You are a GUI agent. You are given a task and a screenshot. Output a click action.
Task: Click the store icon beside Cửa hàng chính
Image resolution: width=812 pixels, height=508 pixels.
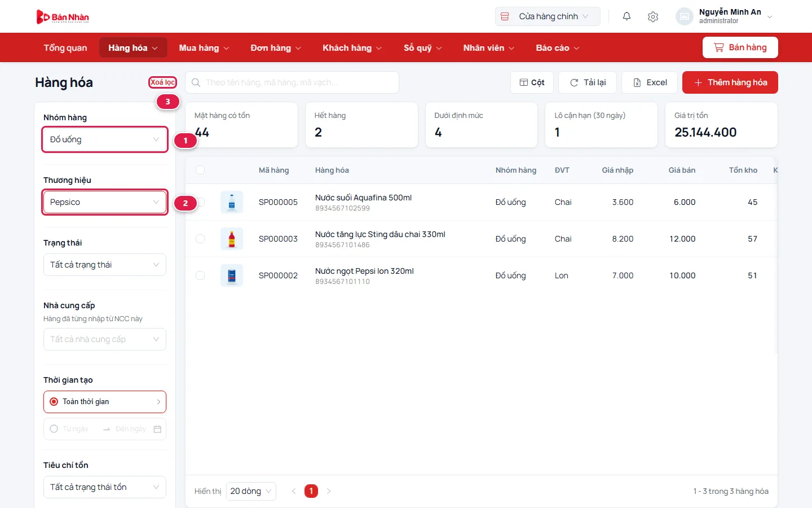click(x=505, y=16)
